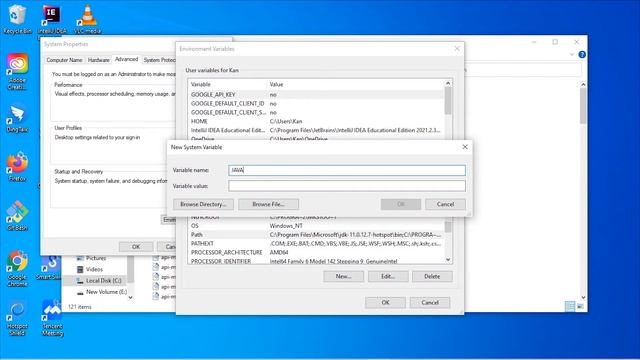Open the System Protection tab
The image size is (640, 360).
159,60
